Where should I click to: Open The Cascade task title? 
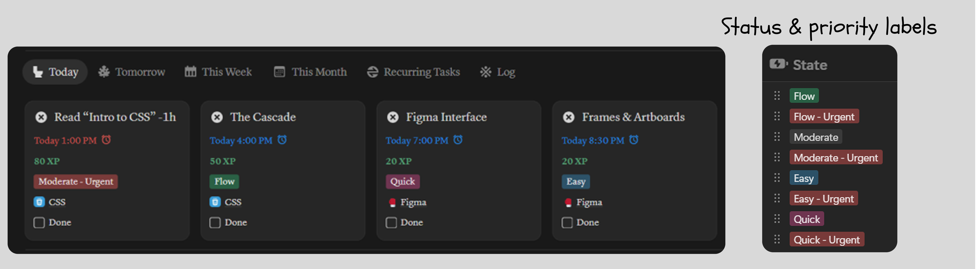pos(263,117)
